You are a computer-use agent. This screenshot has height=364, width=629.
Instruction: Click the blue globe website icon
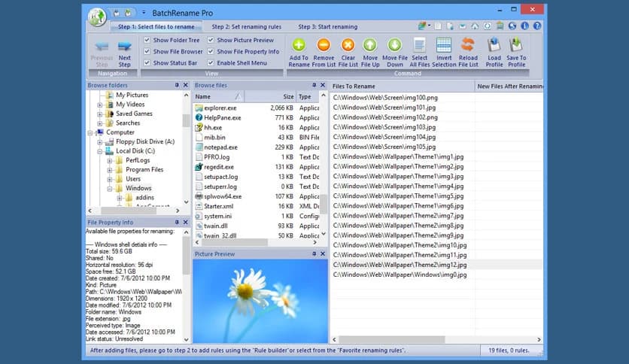pyautogui.click(x=512, y=26)
